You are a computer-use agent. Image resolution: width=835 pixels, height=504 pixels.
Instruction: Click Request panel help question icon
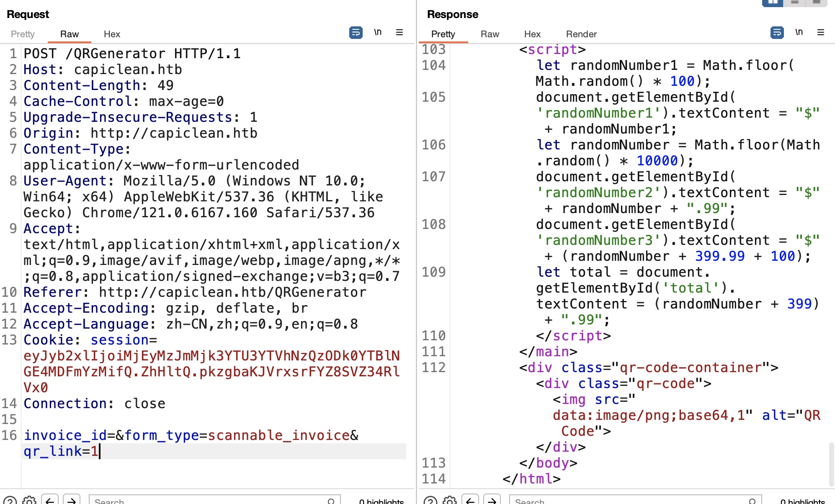point(10,501)
